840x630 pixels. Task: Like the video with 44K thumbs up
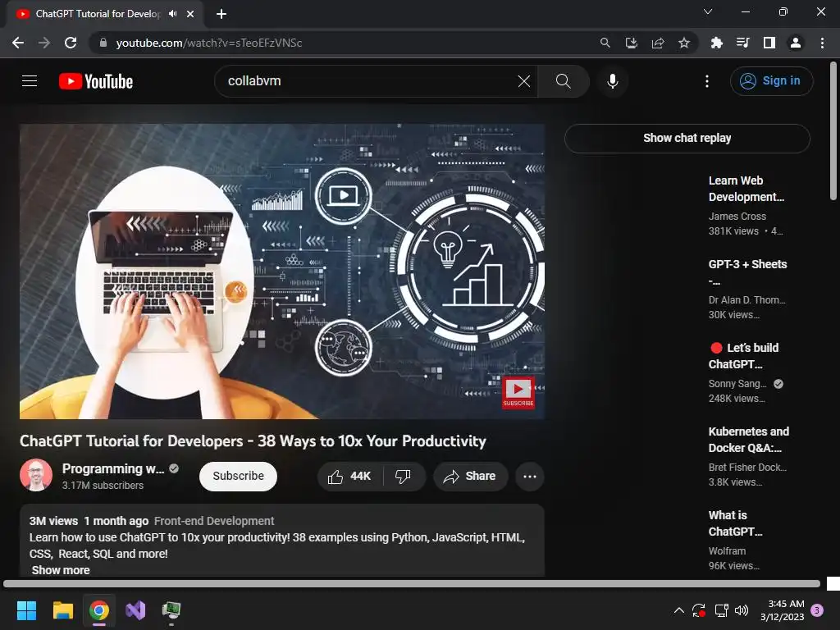click(349, 477)
